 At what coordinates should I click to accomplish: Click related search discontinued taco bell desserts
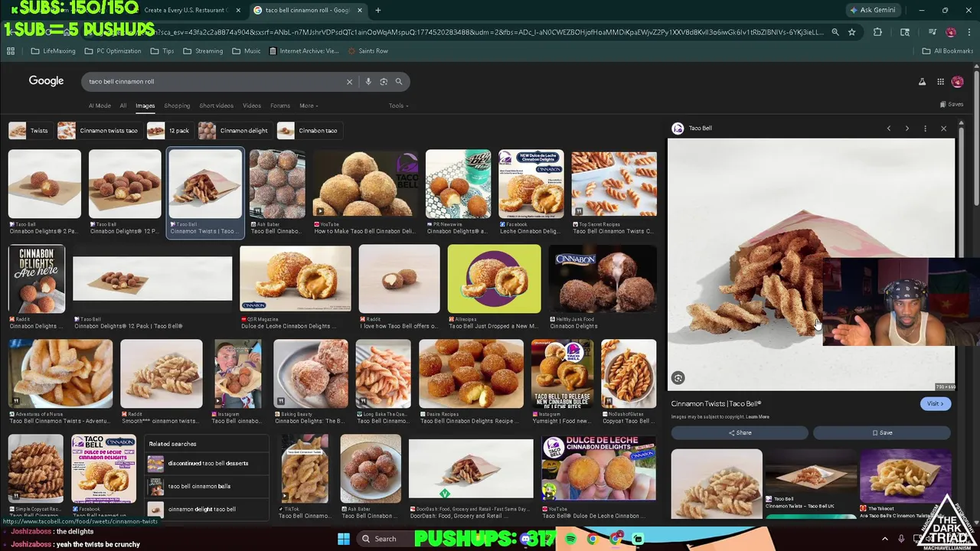tap(208, 464)
